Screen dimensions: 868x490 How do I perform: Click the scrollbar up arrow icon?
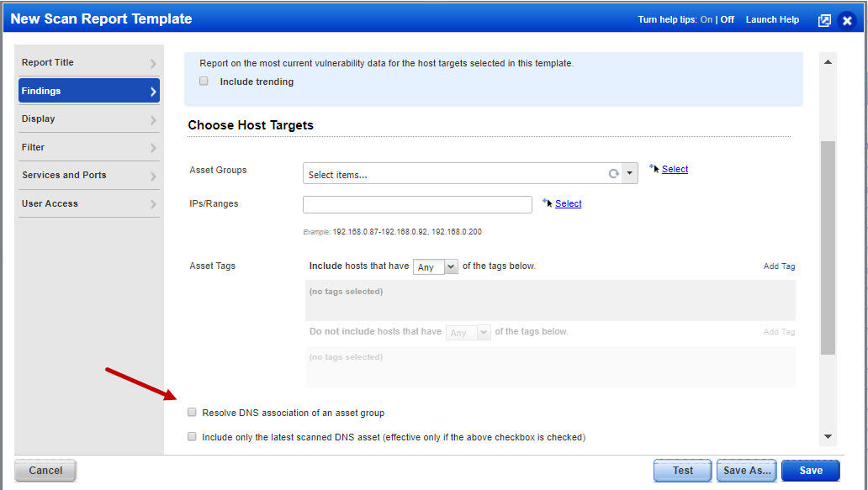pos(828,61)
